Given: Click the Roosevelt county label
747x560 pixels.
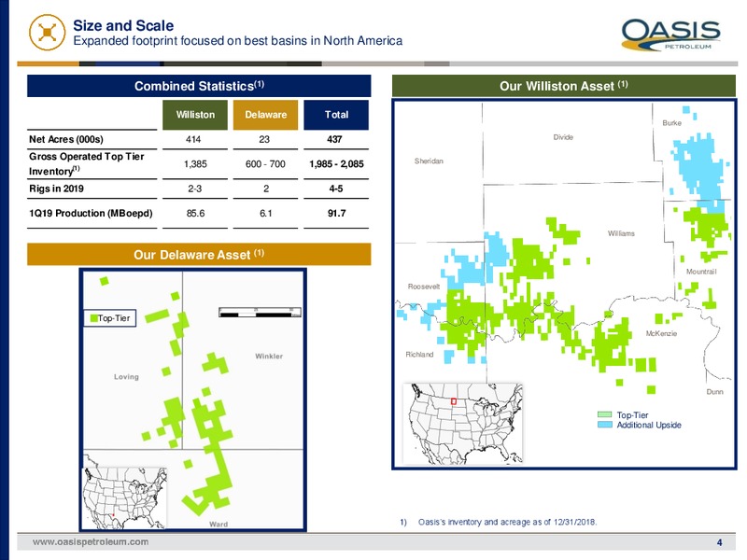Looking at the screenshot, I should point(424,287).
